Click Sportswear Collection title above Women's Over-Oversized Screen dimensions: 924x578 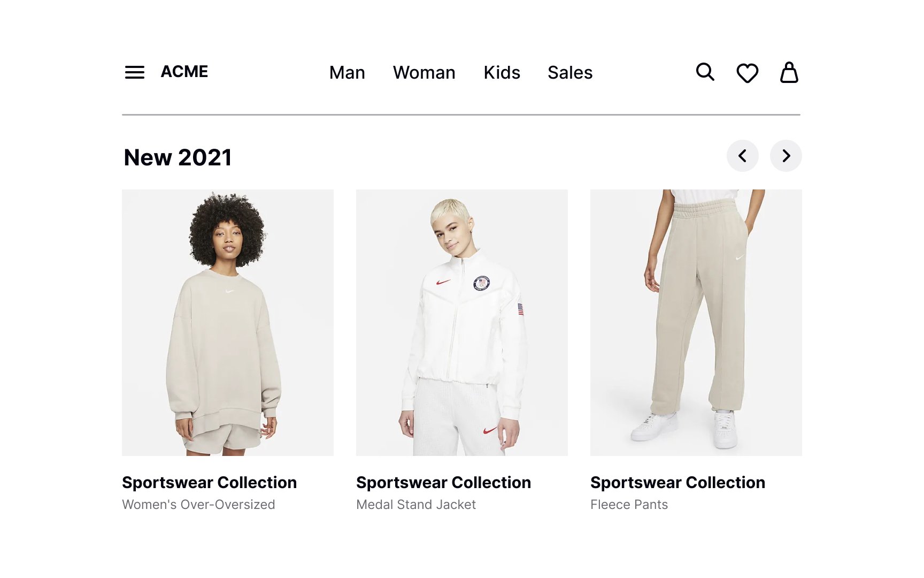(209, 483)
